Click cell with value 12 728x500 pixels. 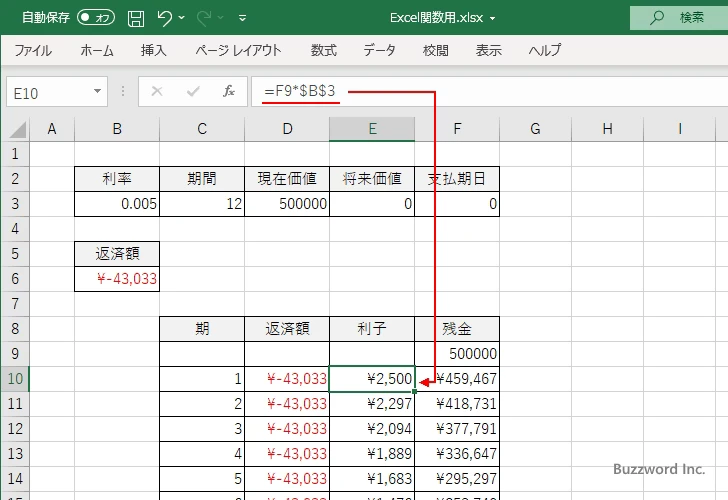[202, 204]
